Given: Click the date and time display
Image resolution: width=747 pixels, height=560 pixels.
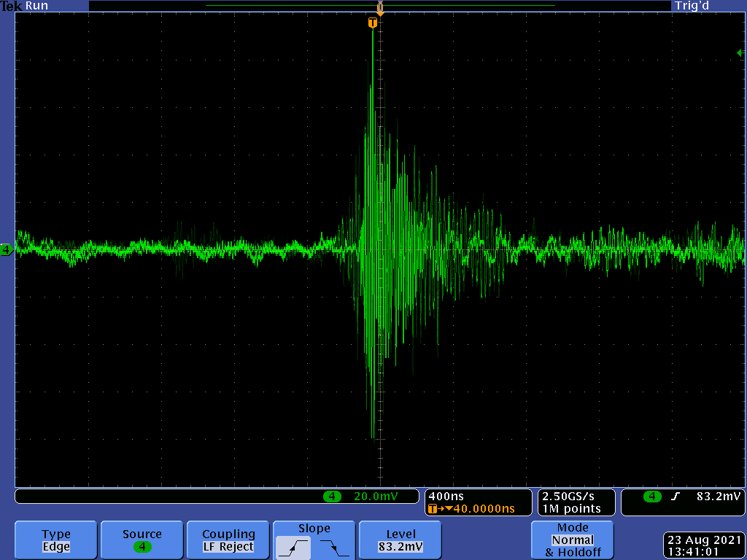Looking at the screenshot, I should (x=703, y=545).
